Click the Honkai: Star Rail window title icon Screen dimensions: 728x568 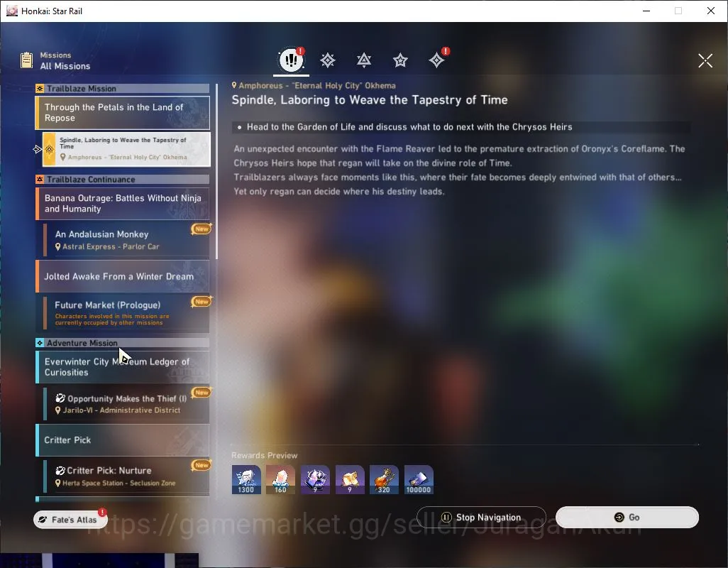point(11,11)
